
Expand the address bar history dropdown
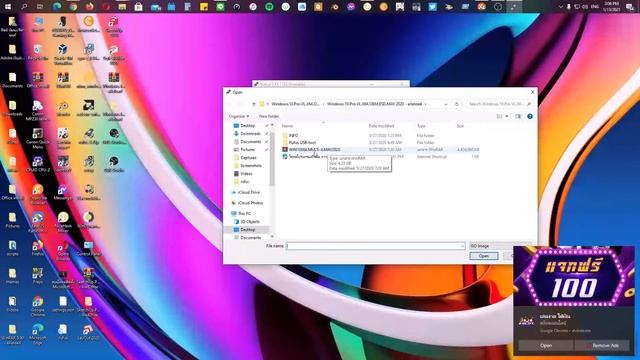tap(446, 104)
